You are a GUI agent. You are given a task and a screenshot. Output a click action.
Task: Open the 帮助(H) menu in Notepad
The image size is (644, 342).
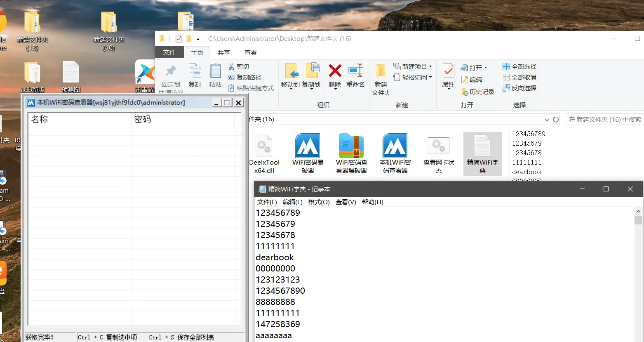(x=373, y=202)
